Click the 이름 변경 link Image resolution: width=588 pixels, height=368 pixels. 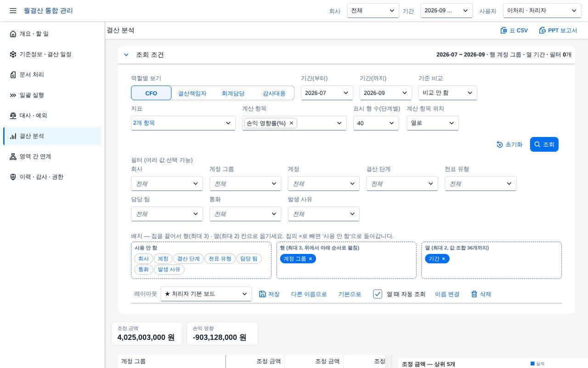coord(447,294)
